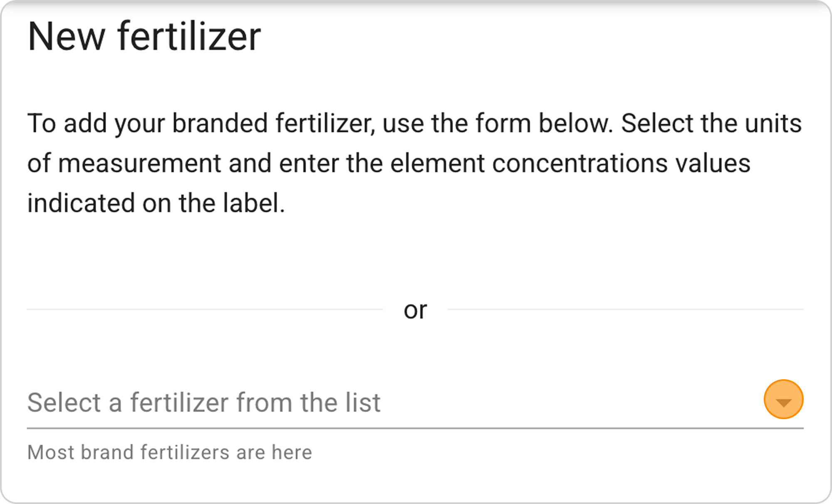Click the 'New fertilizer' heading
This screenshot has width=832, height=504.
[x=144, y=37]
